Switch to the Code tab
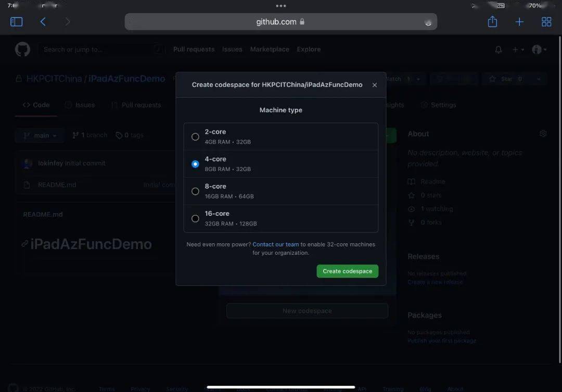562x392 pixels. coord(35,104)
